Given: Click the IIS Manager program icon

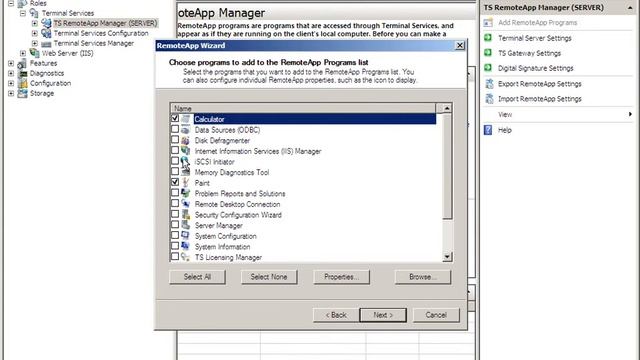Looking at the screenshot, I should click(x=186, y=151).
